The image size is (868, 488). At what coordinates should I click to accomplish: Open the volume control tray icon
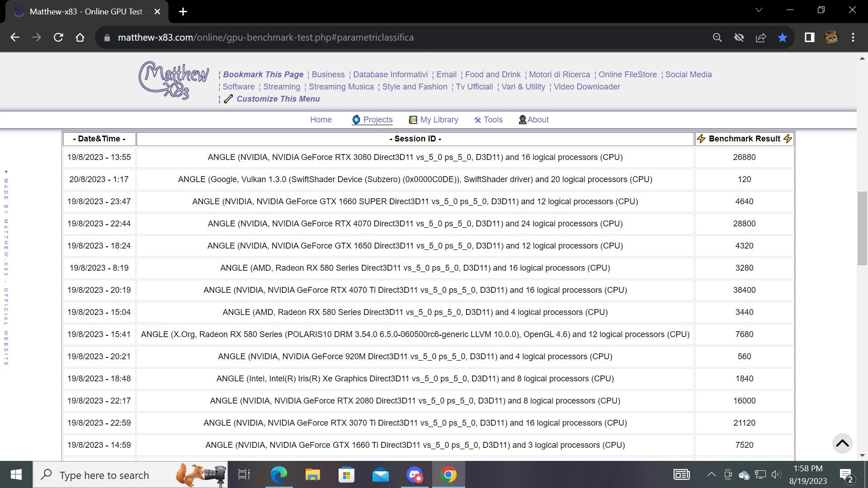click(776, 474)
